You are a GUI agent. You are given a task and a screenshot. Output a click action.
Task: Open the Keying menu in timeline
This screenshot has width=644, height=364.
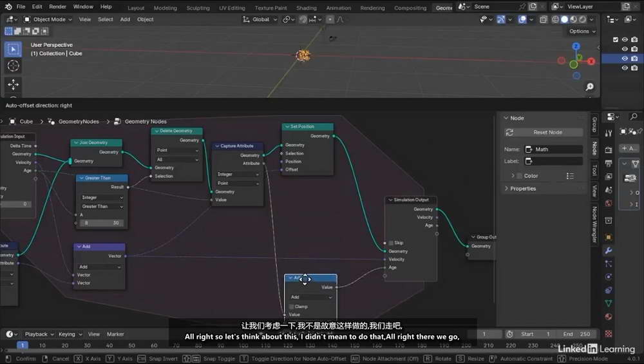pos(70,334)
